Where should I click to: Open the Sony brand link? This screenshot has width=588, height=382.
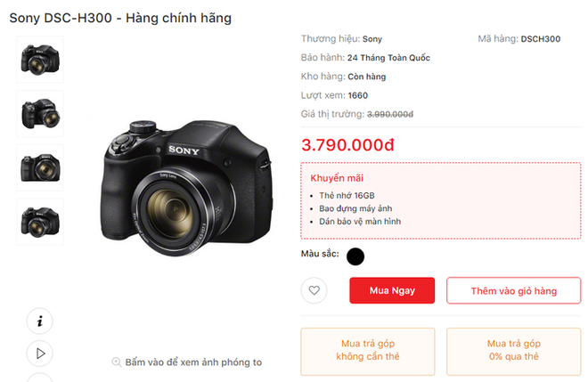point(372,39)
